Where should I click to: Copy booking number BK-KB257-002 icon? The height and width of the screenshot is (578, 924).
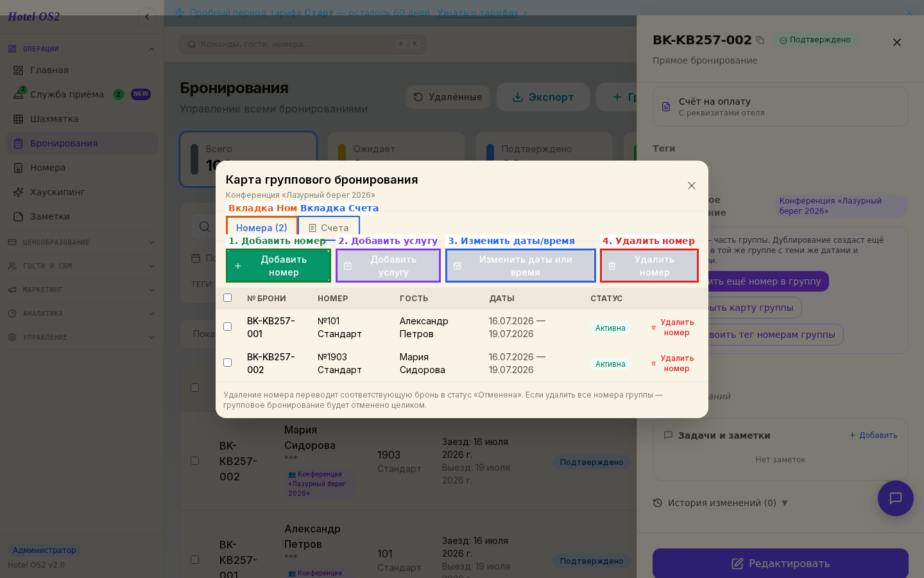[760, 40]
